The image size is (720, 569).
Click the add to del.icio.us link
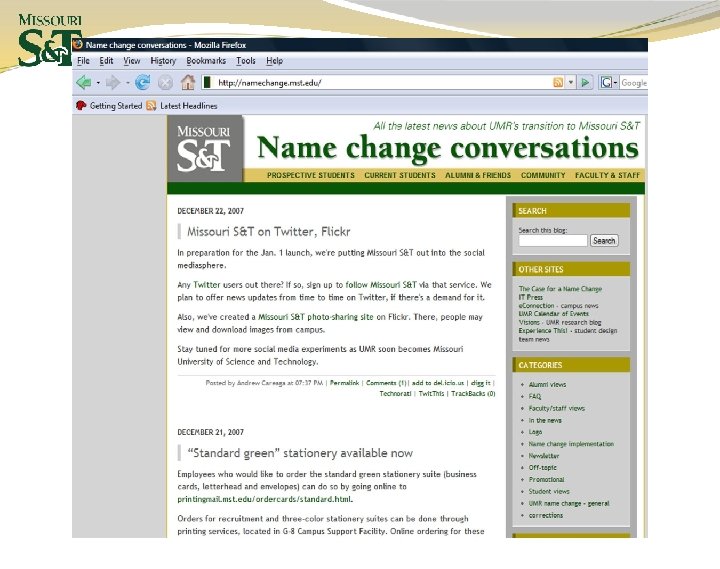pos(438,383)
